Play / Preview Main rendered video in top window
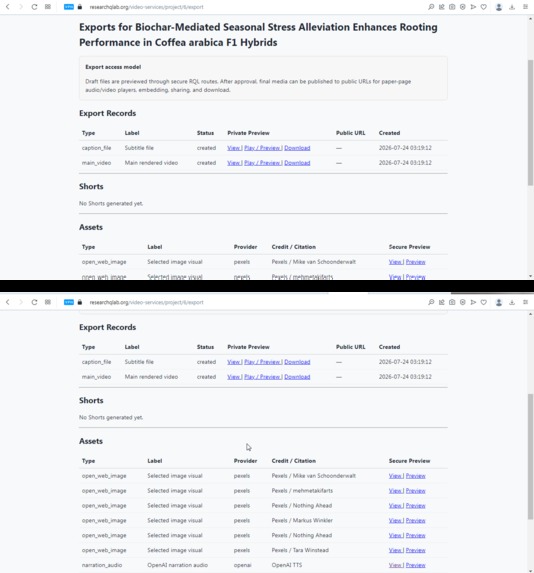Screen dimensions: 534x573 coord(262,163)
